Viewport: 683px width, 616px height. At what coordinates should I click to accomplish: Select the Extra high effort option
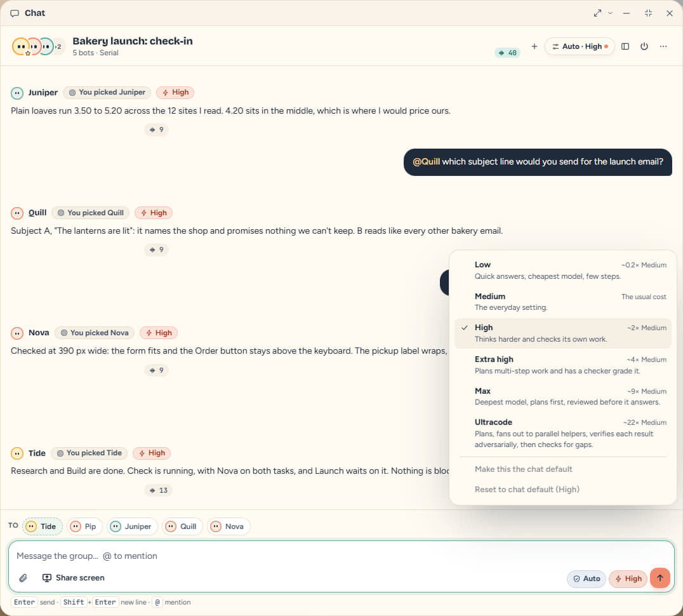click(562, 365)
